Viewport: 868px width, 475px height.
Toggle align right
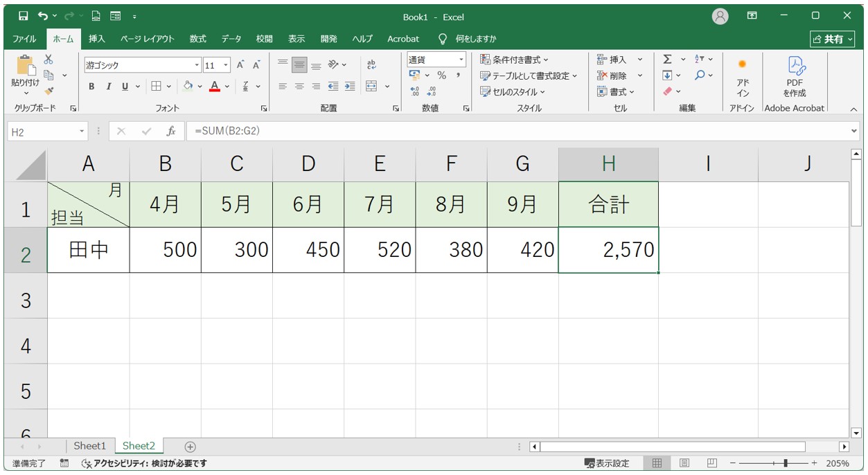pos(316,87)
